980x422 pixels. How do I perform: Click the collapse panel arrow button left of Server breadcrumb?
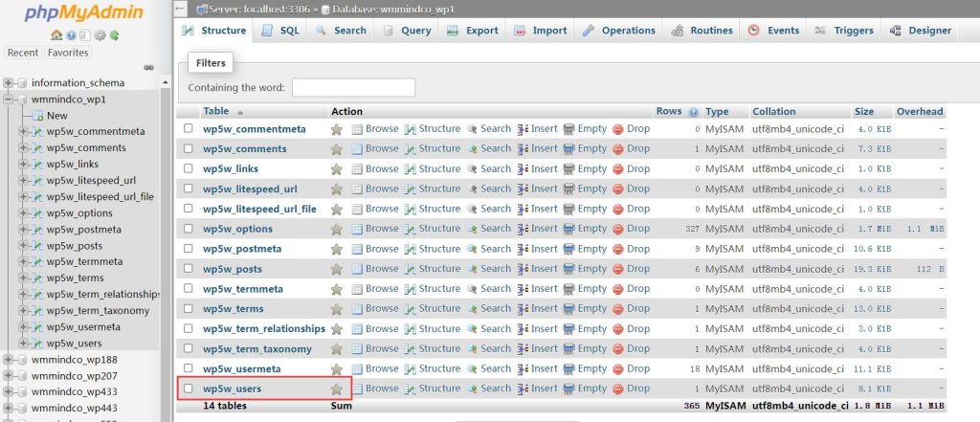coord(181,9)
